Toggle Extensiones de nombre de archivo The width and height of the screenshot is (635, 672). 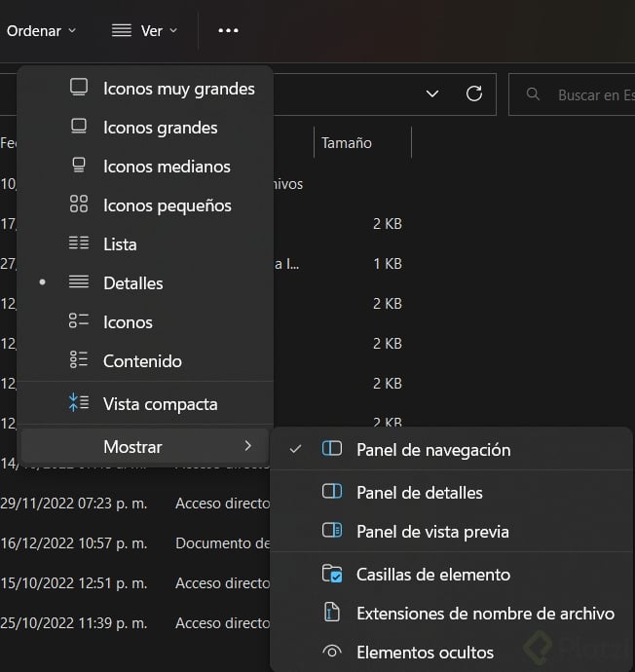click(x=485, y=613)
